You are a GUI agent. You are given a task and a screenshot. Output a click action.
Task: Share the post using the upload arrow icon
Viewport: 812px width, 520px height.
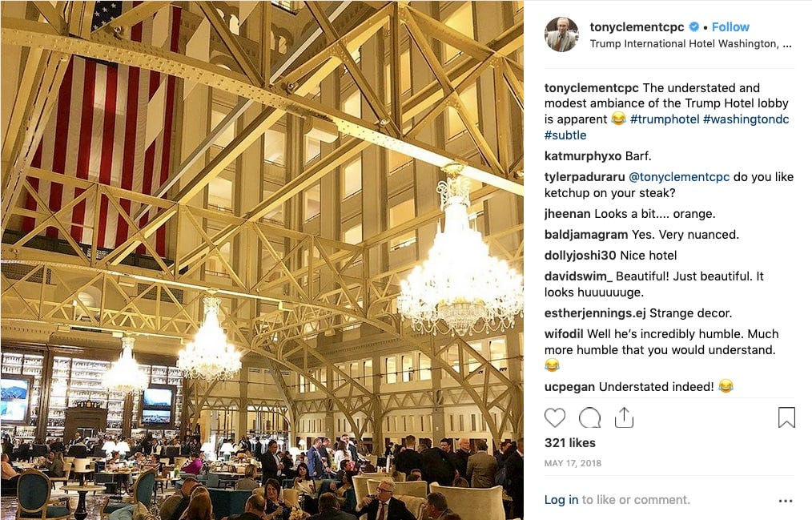coord(624,417)
